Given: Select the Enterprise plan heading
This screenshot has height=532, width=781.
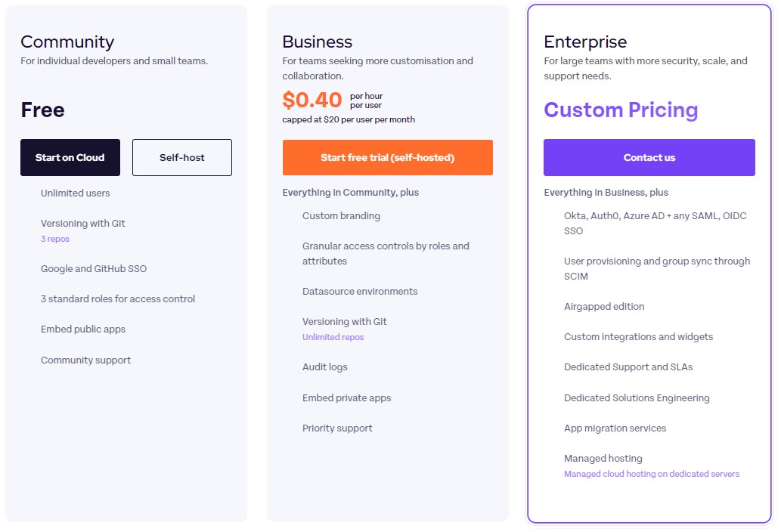Looking at the screenshot, I should click(x=585, y=42).
